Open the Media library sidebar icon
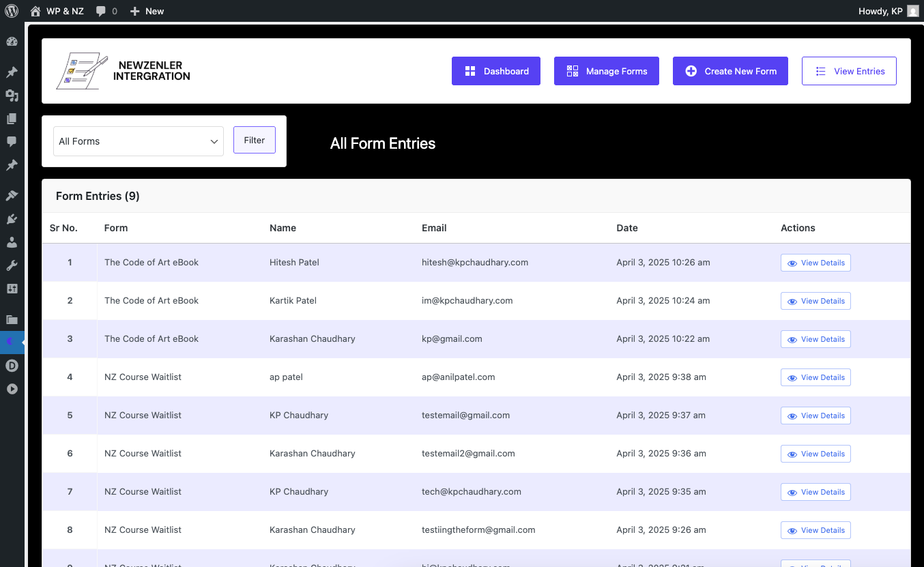This screenshot has width=924, height=567. pyautogui.click(x=12, y=96)
